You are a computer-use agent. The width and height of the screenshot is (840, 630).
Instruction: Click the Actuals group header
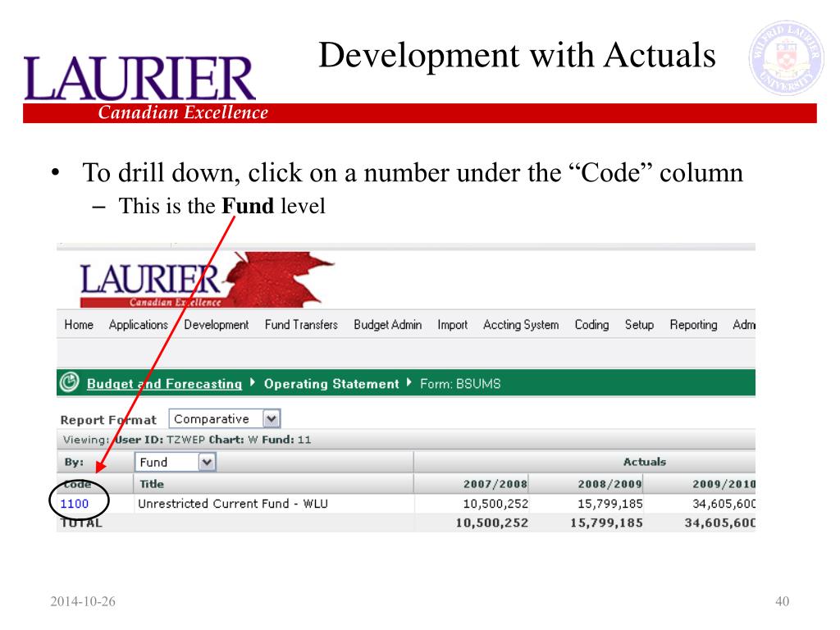coord(645,462)
